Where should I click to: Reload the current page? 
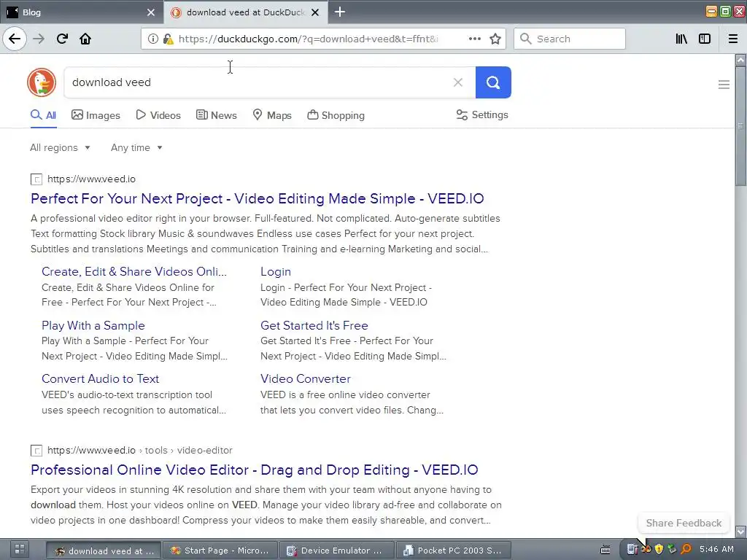click(63, 39)
